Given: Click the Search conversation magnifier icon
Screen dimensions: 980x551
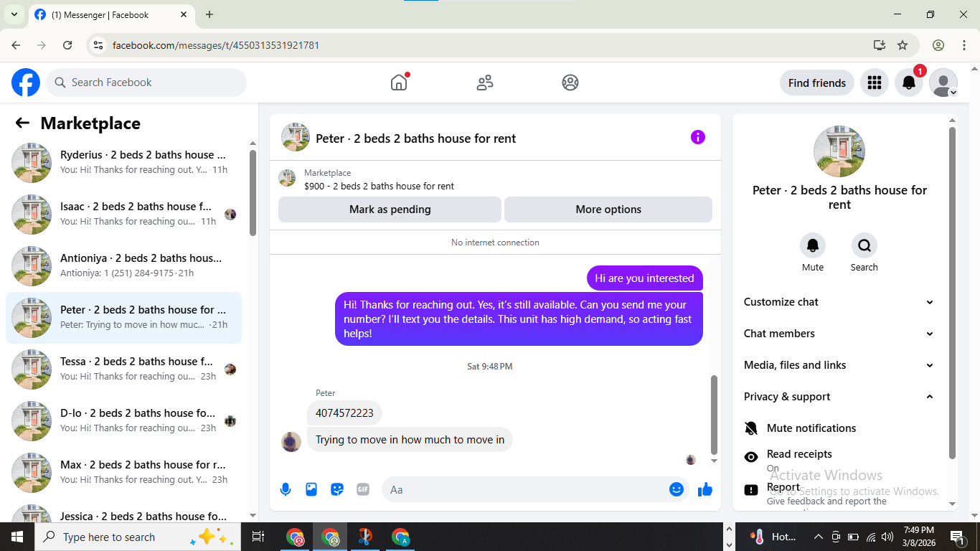Looking at the screenshot, I should pyautogui.click(x=864, y=245).
